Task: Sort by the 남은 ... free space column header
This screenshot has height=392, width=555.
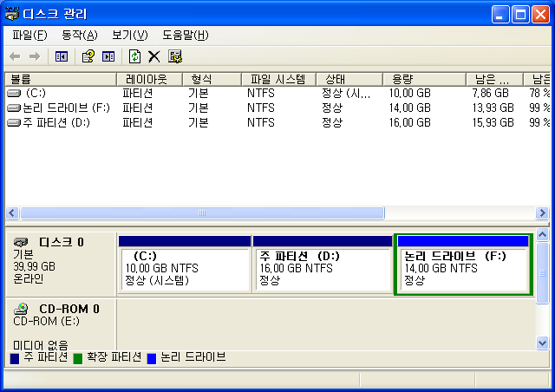Action: tap(494, 79)
